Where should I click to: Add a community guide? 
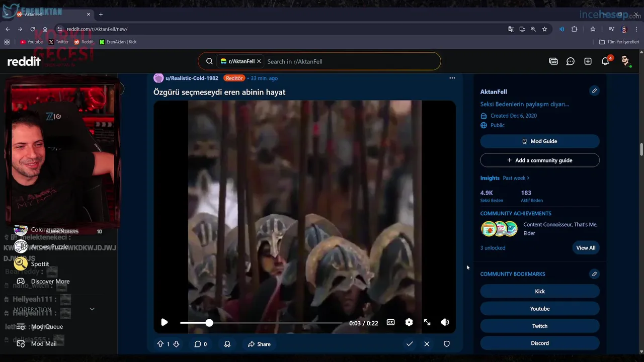tap(540, 160)
